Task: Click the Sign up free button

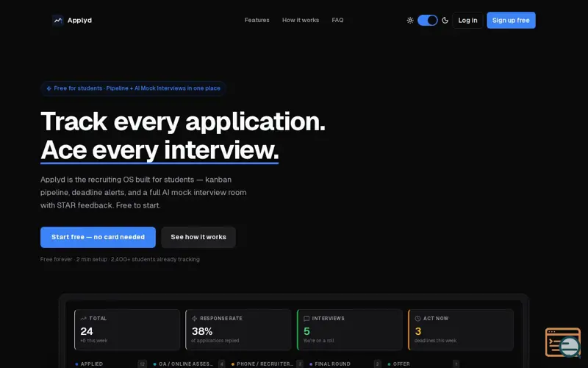Action: pos(511,21)
